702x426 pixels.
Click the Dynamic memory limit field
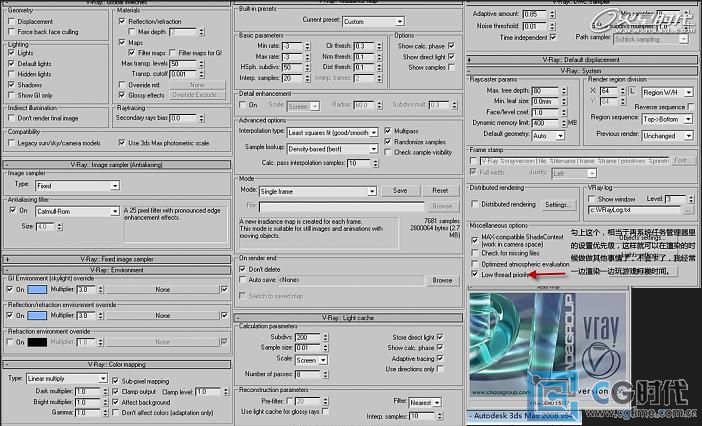pos(545,123)
